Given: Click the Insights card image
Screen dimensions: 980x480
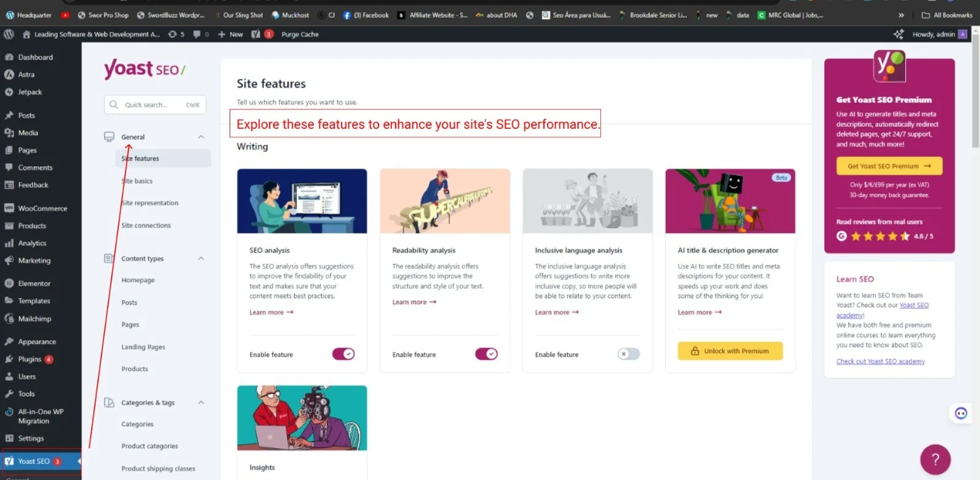Looking at the screenshot, I should [302, 418].
